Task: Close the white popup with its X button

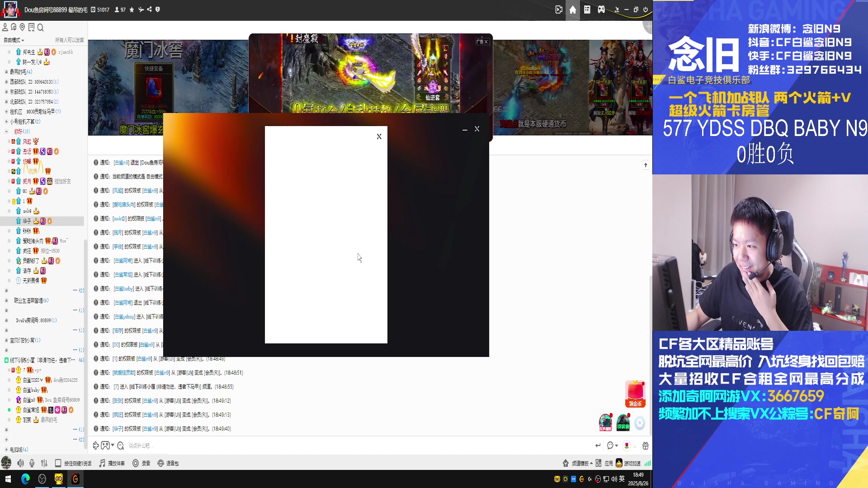Action: 379,136
